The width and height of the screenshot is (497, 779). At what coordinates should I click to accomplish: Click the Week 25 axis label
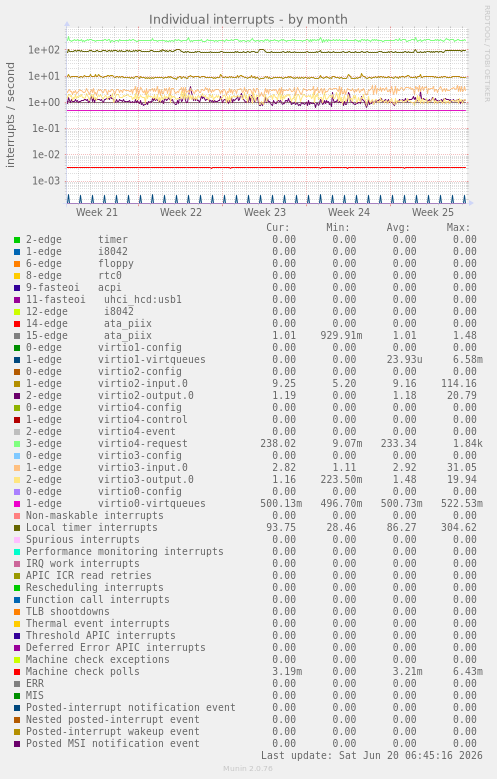coord(433,212)
